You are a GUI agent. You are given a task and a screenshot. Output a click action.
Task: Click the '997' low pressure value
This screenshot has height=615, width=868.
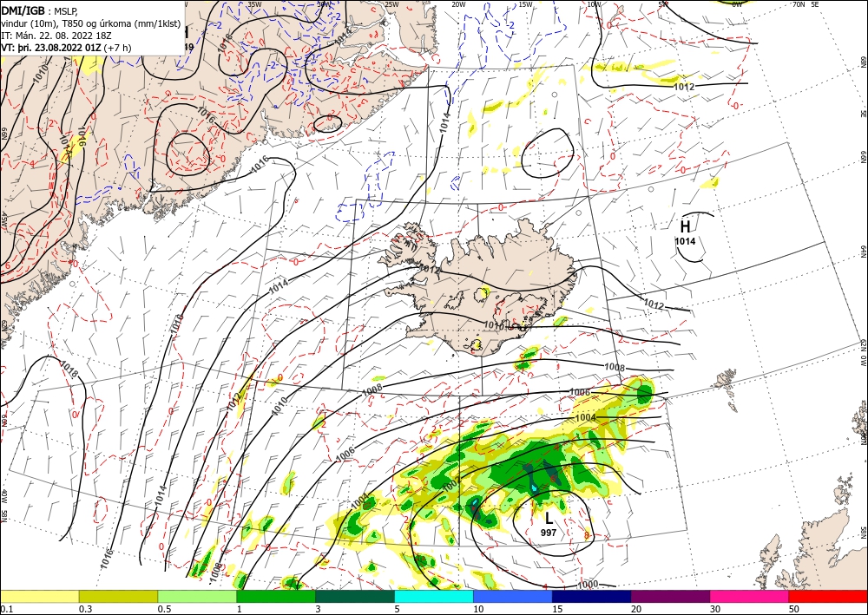tap(549, 533)
